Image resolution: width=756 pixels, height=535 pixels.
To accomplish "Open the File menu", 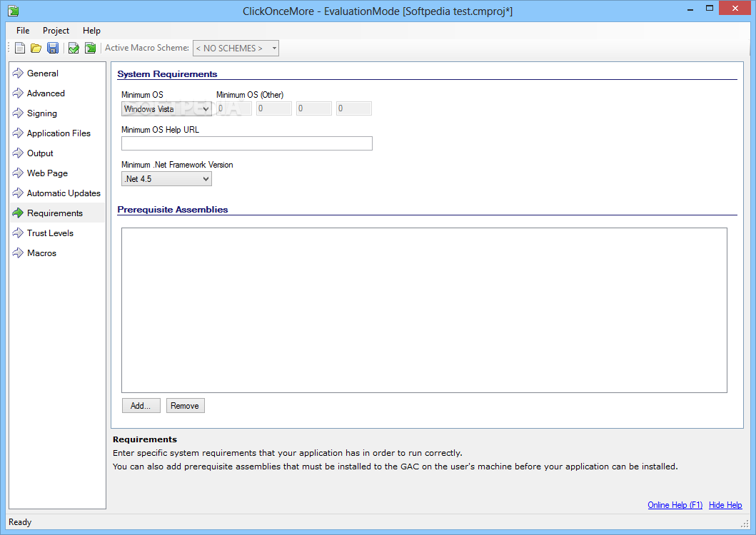I will (23, 31).
